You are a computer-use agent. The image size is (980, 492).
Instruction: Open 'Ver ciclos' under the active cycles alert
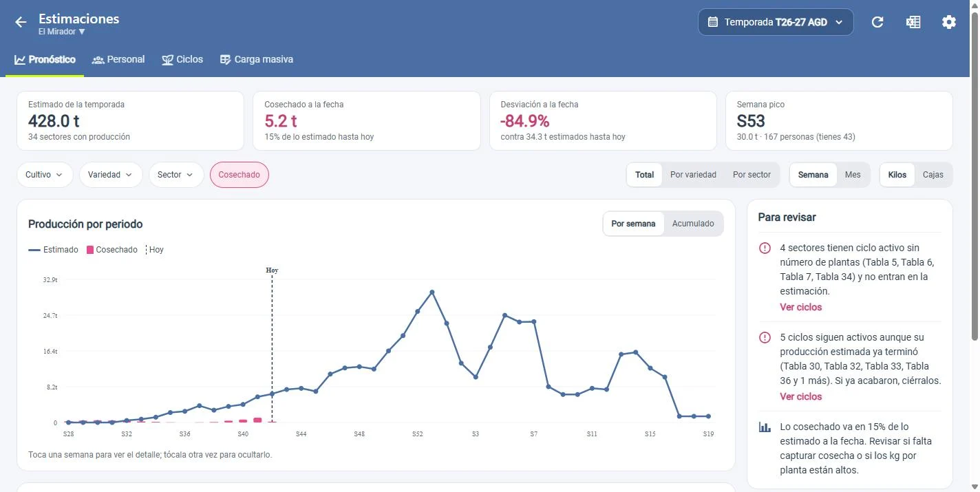pos(800,396)
